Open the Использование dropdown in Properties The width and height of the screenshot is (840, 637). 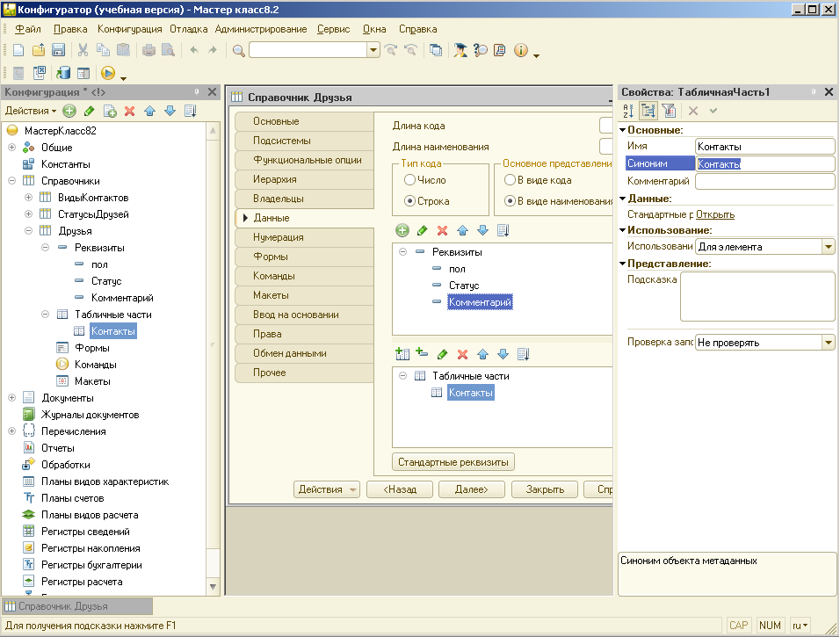[828, 247]
